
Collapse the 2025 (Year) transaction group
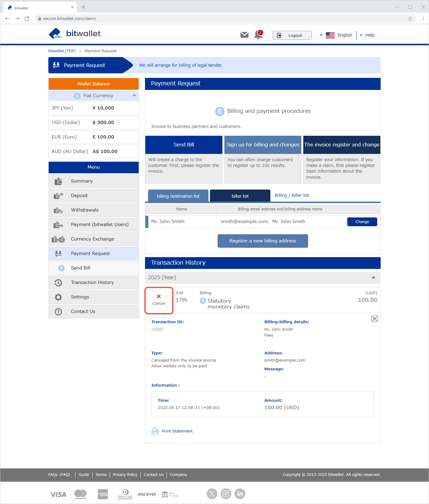[x=373, y=278]
